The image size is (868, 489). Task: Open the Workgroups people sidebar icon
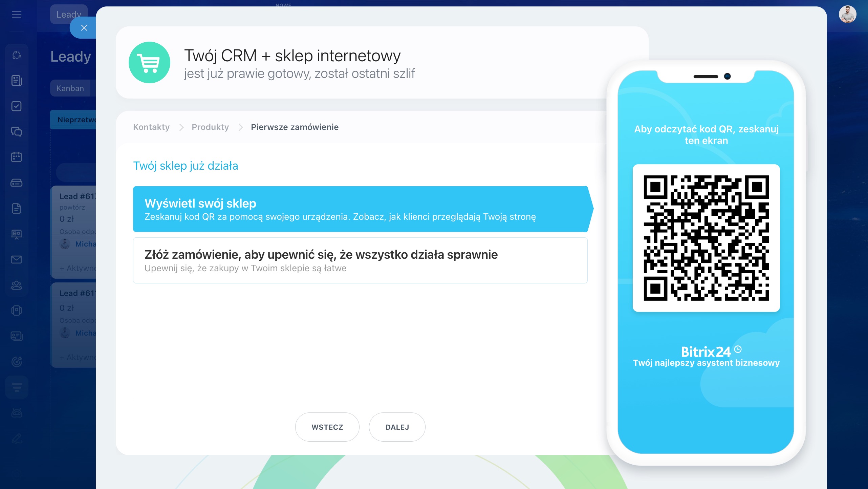pyautogui.click(x=17, y=285)
